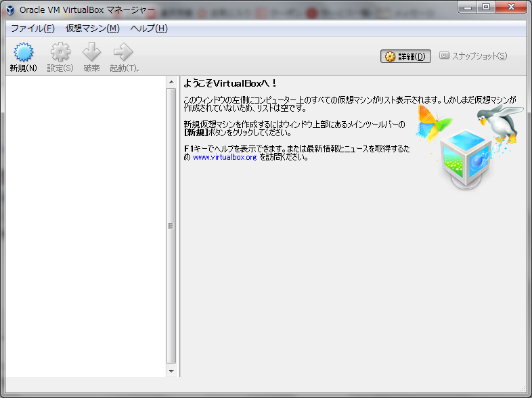The height and width of the screenshot is (398, 532).
Task: Open the 設定(S) gear toolbar icon
Action: click(x=60, y=57)
